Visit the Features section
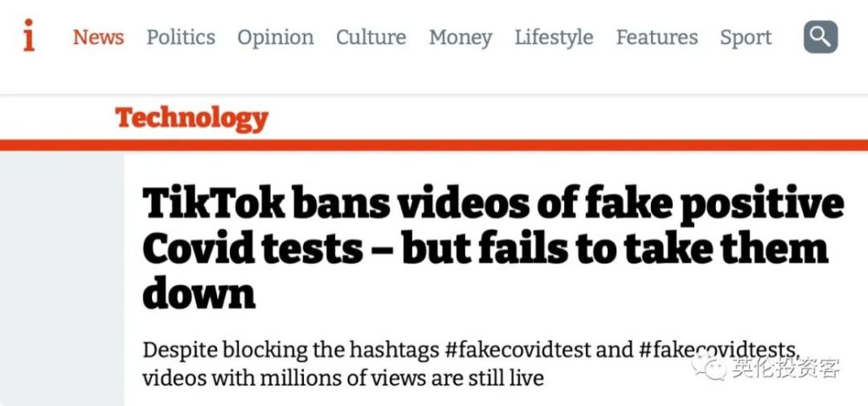Viewport: 868px width, 406px height. click(656, 37)
